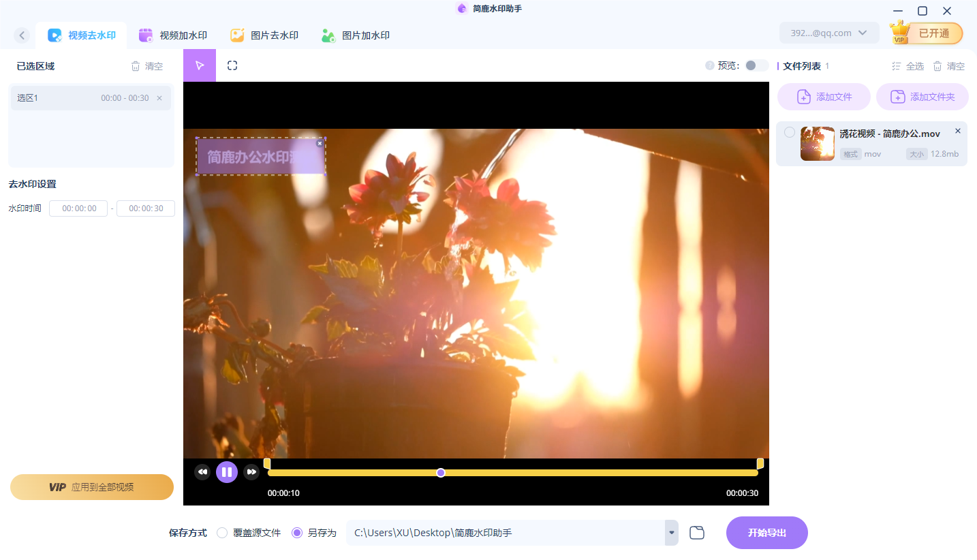Screen dimensions: 977x560
Task: Click the 开始导出 button
Action: point(766,533)
